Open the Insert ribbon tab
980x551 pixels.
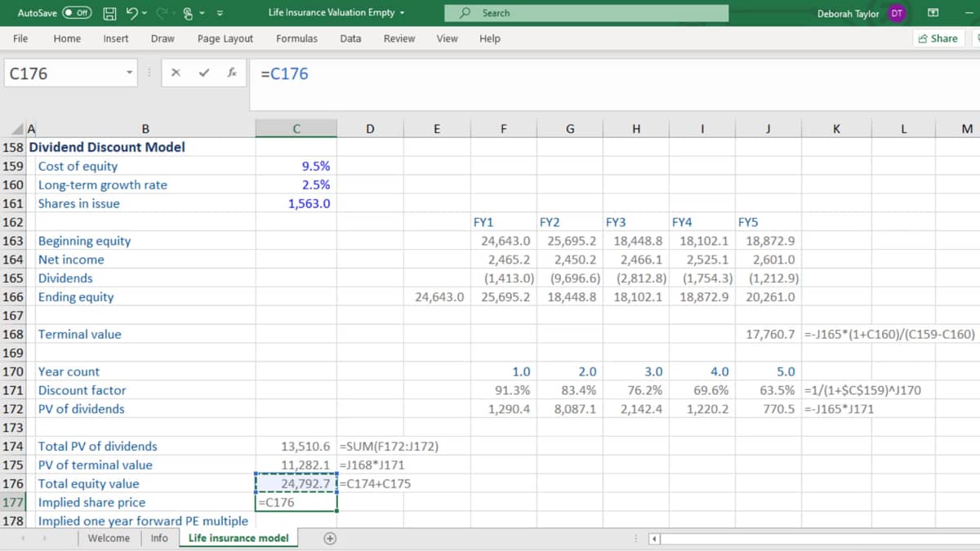pos(116,38)
